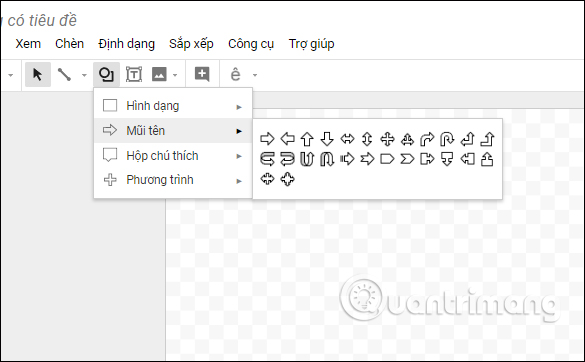Click the ê input tools button
The image size is (585, 362).
[235, 75]
